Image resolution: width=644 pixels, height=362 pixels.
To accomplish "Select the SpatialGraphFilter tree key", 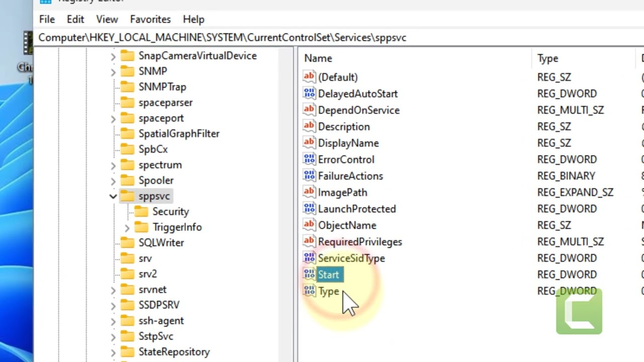I will coord(179,134).
